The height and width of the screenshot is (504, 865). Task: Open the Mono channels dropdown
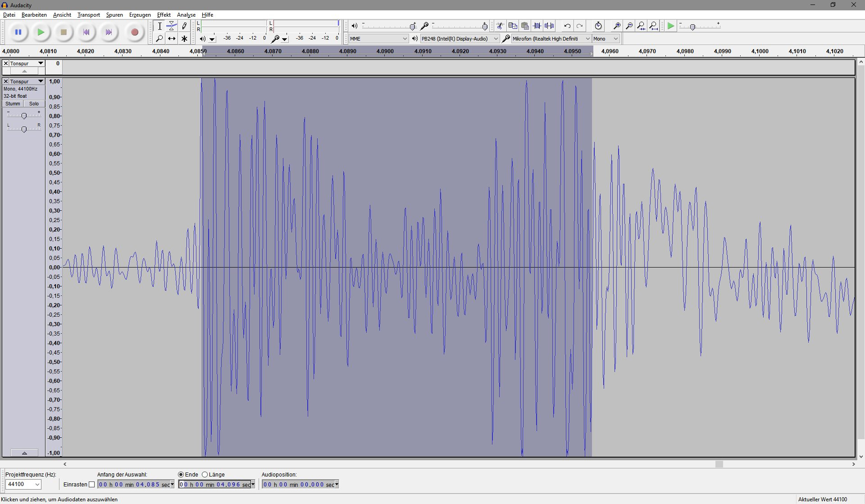pyautogui.click(x=606, y=39)
